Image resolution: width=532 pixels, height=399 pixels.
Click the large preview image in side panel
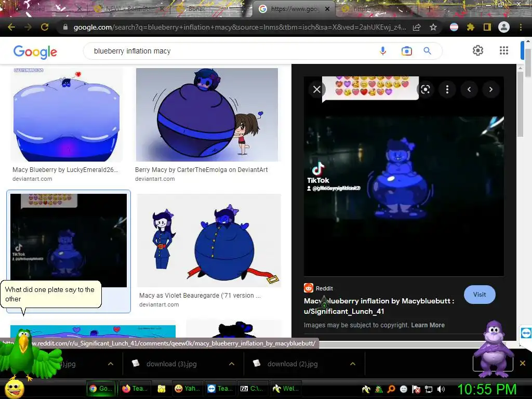click(404, 177)
